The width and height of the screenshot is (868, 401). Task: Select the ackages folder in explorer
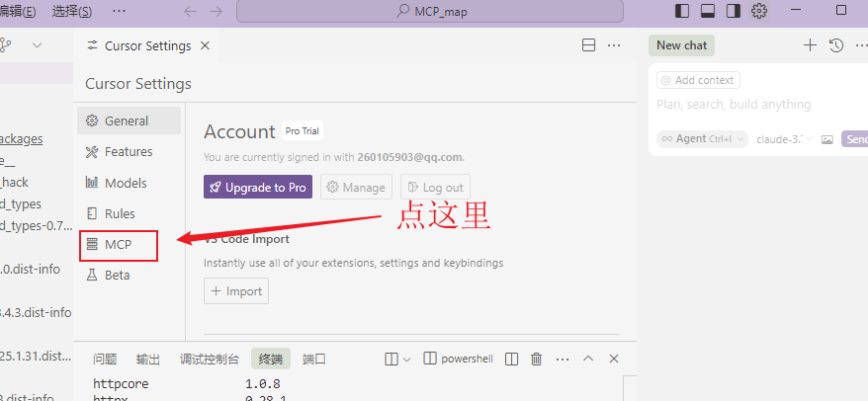click(x=21, y=139)
